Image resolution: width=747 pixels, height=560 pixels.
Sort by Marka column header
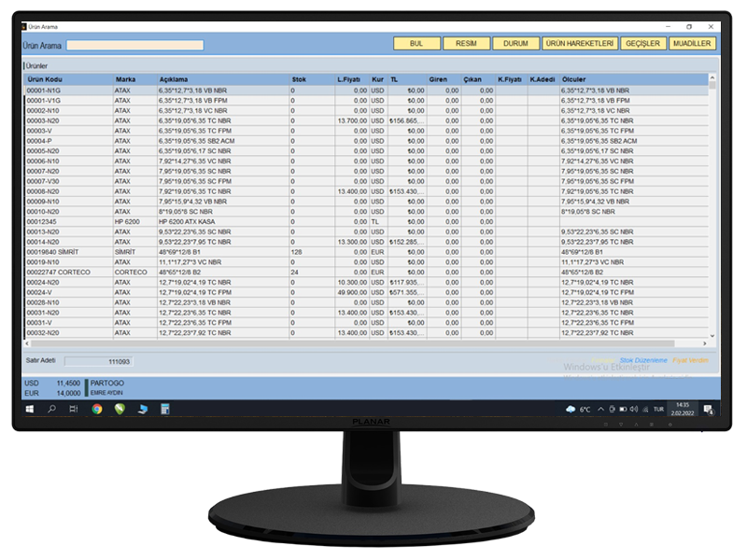(x=134, y=79)
